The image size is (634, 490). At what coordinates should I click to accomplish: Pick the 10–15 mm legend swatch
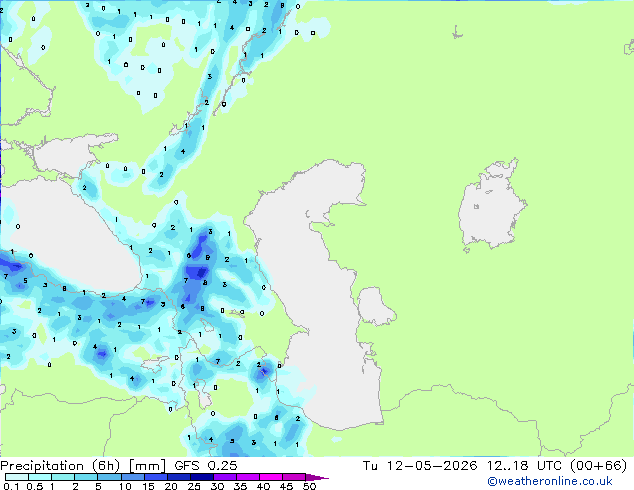pyautogui.click(x=133, y=477)
